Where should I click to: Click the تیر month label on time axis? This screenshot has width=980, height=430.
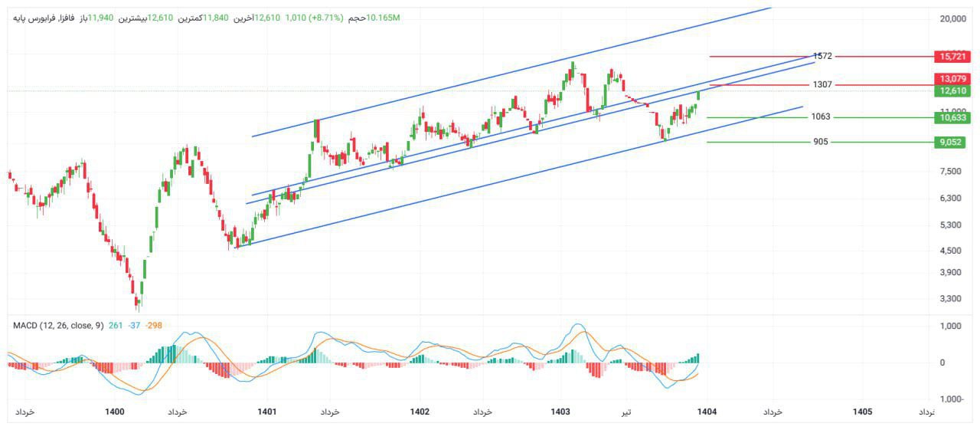point(626,412)
